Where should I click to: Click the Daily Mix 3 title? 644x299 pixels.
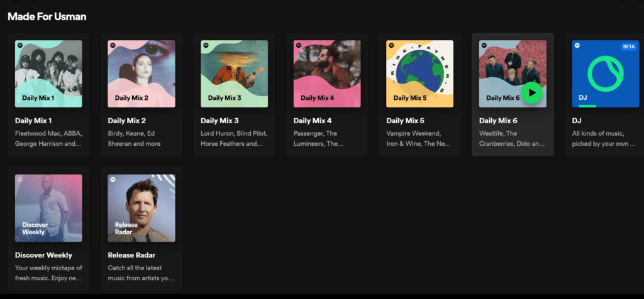pyautogui.click(x=219, y=121)
